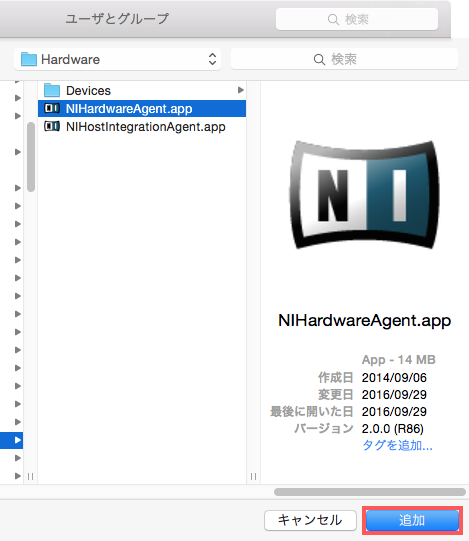Click the column resize handle beside preview pane

253,476
